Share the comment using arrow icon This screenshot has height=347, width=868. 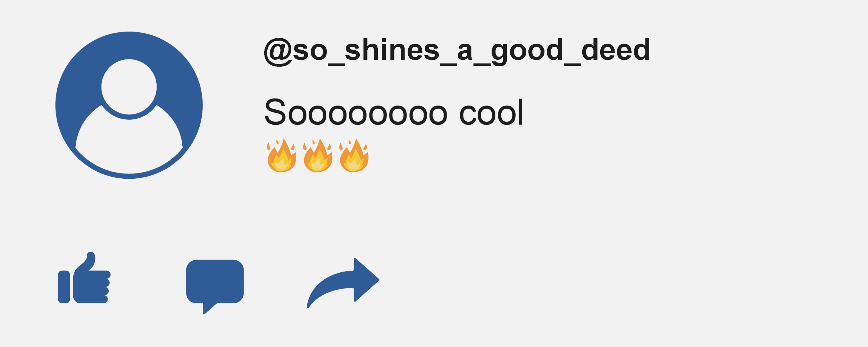pos(343,283)
